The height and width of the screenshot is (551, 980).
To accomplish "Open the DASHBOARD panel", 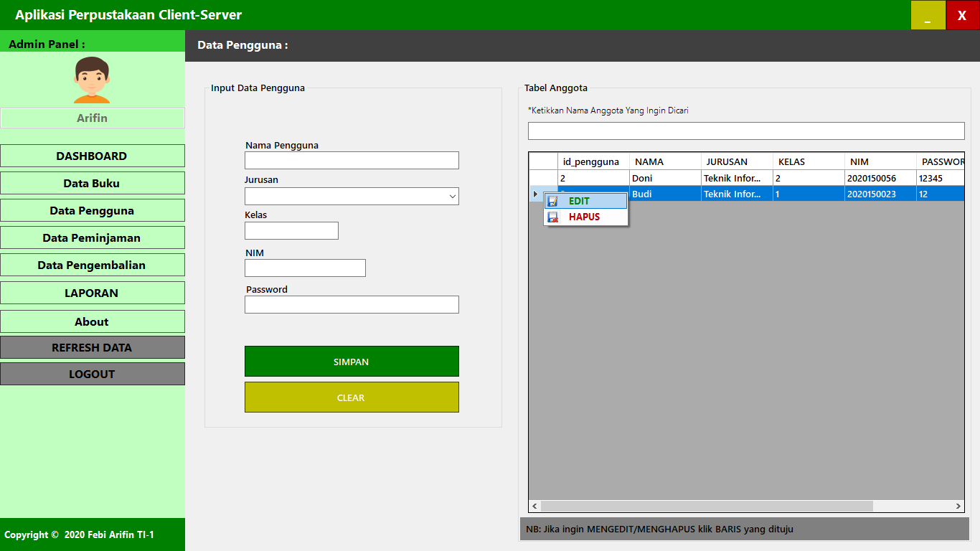I will (93, 156).
